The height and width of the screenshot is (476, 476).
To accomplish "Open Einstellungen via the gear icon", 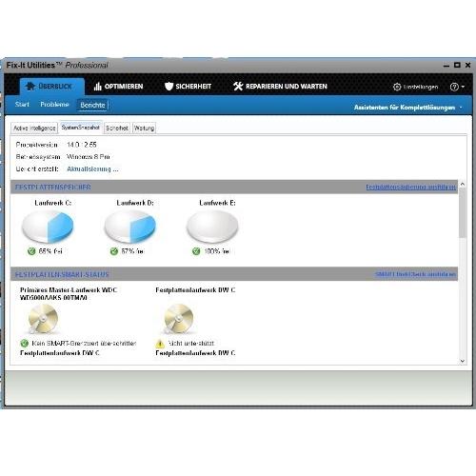I will click(x=397, y=87).
